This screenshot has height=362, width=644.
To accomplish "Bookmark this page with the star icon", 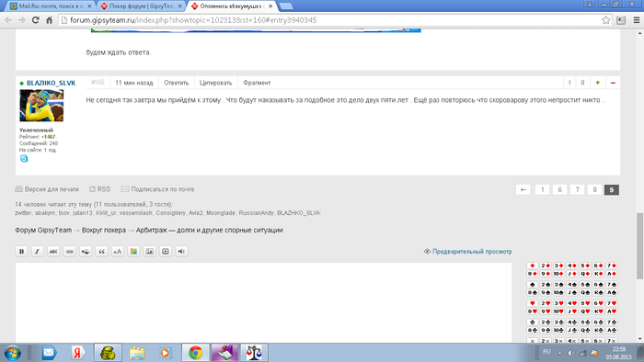I will point(605,20).
